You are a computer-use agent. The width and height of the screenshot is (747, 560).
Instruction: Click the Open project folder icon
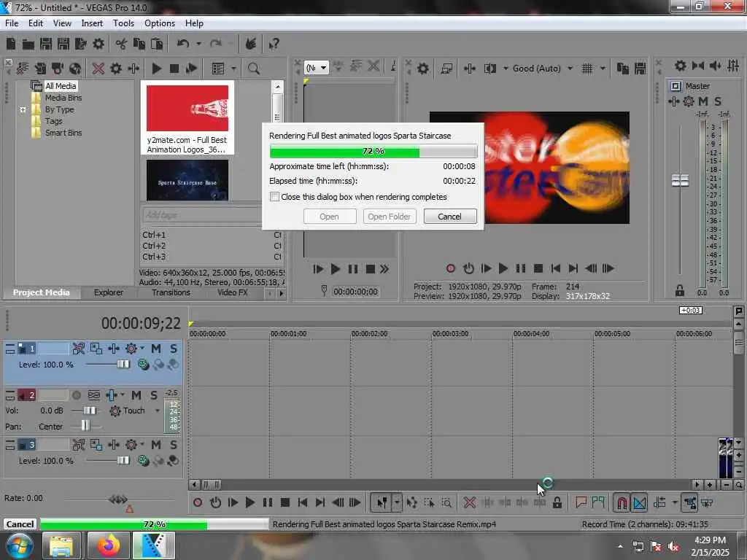tap(28, 44)
